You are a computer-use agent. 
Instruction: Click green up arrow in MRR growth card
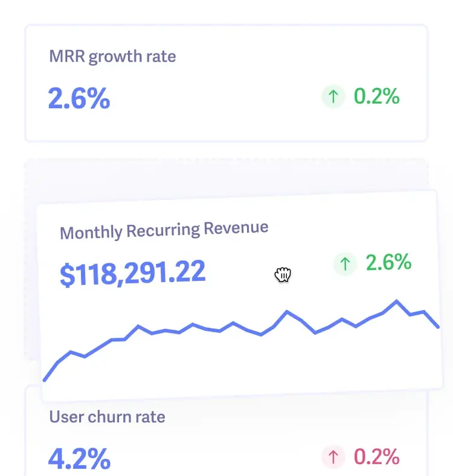pos(333,97)
